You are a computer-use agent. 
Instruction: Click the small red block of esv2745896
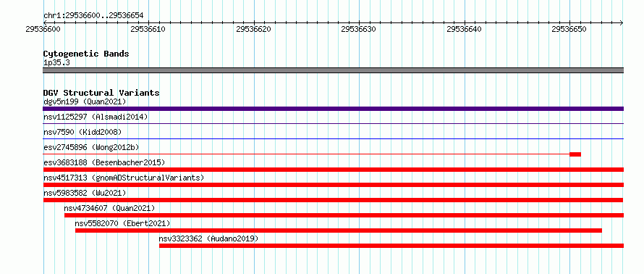click(575, 154)
